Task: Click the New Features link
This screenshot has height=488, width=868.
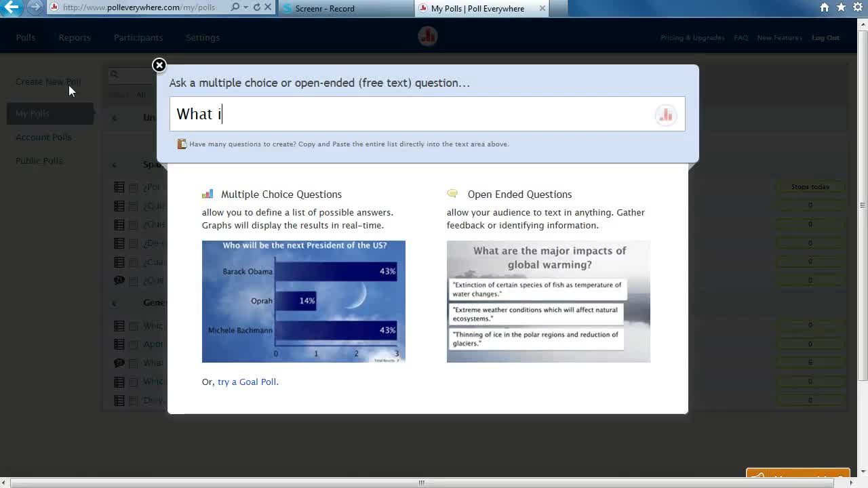Action: pos(780,38)
